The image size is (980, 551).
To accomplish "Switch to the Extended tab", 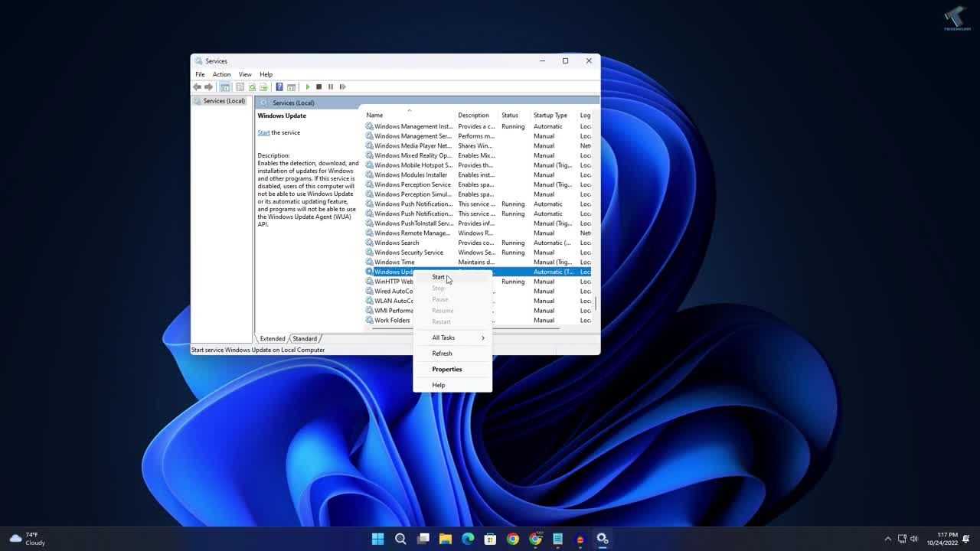I will 272,338.
